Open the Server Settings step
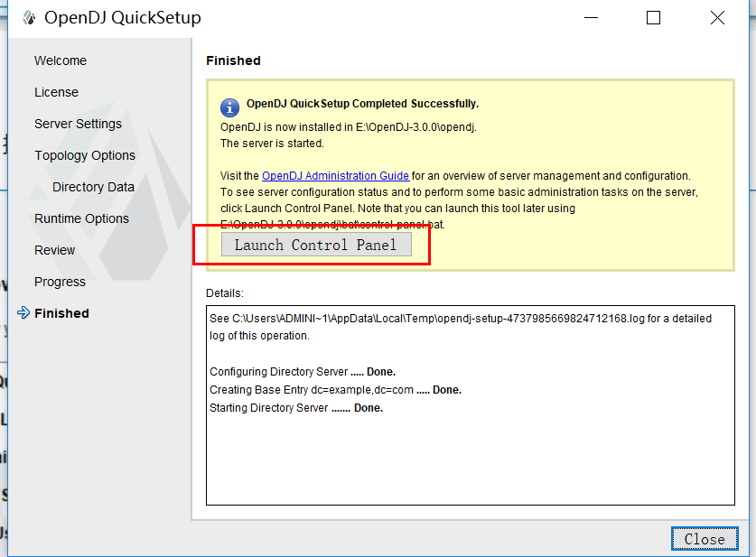The width and height of the screenshot is (756, 557). tap(78, 124)
